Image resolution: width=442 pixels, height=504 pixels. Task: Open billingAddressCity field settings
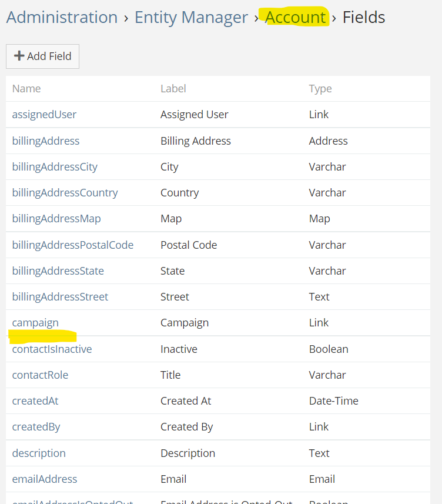coord(55,167)
